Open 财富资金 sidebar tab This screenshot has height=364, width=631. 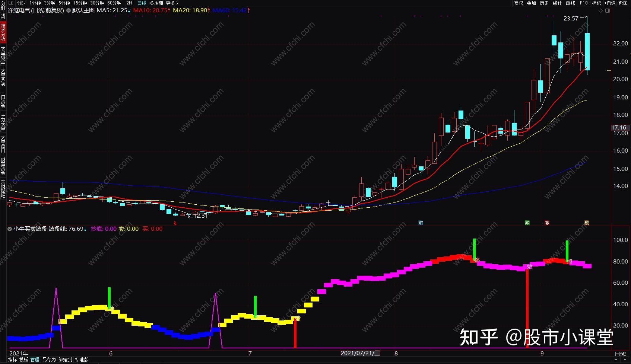pos(3,166)
